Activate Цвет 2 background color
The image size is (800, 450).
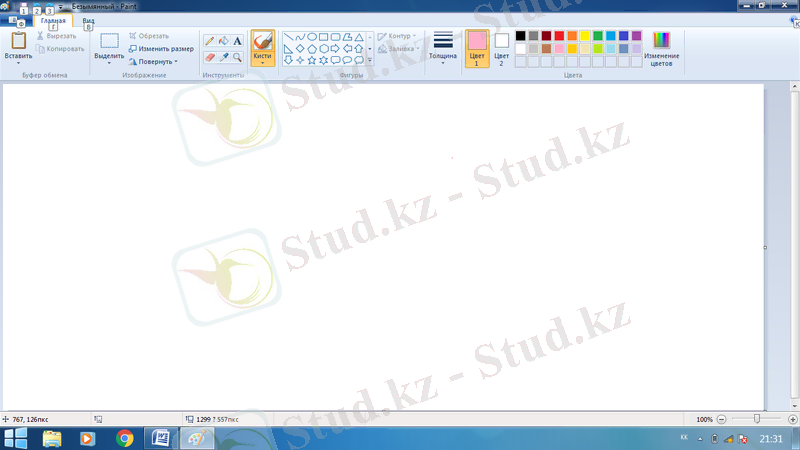pyautogui.click(x=502, y=48)
